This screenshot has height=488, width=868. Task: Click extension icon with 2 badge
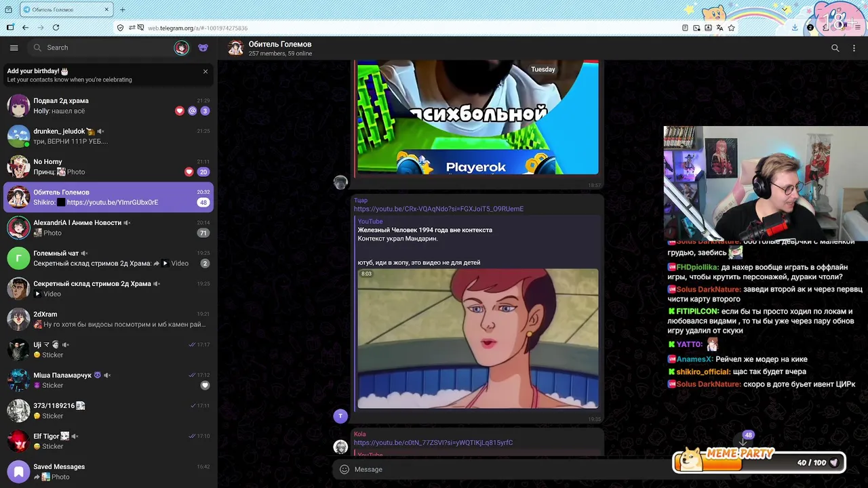pos(810,28)
